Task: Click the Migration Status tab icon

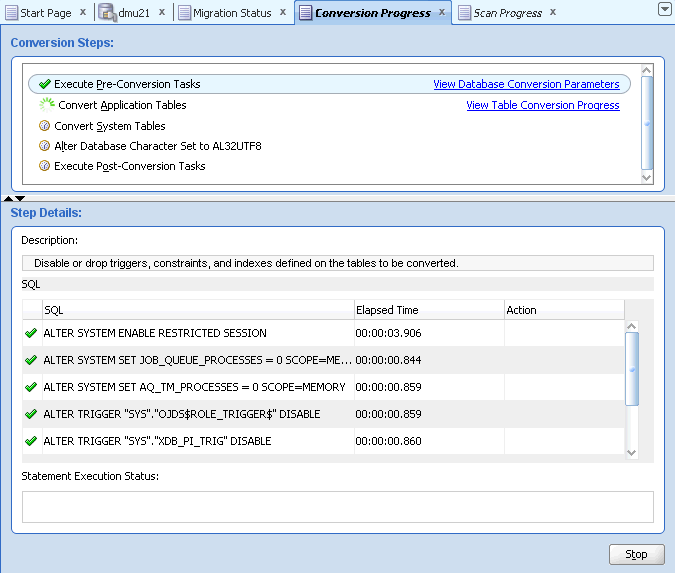Action: (x=185, y=13)
